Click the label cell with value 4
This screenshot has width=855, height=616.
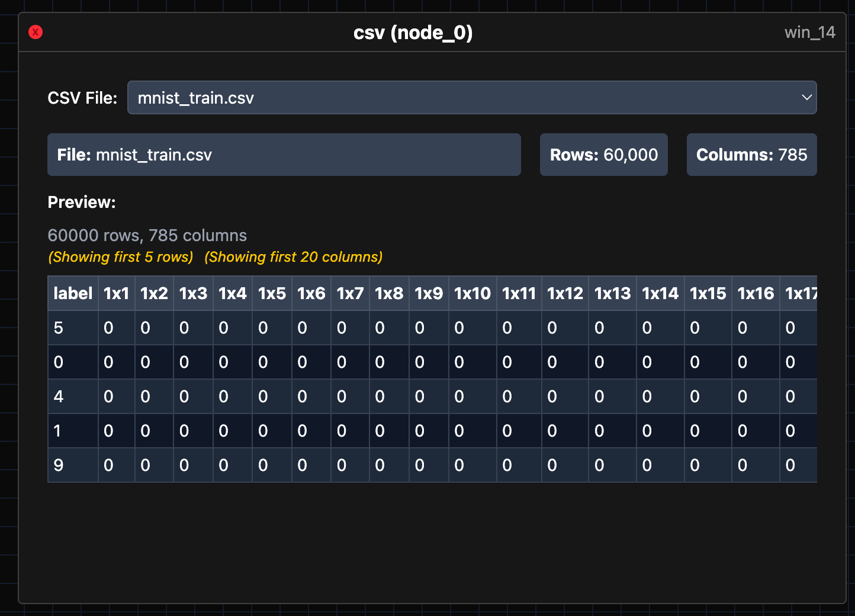[x=59, y=397]
